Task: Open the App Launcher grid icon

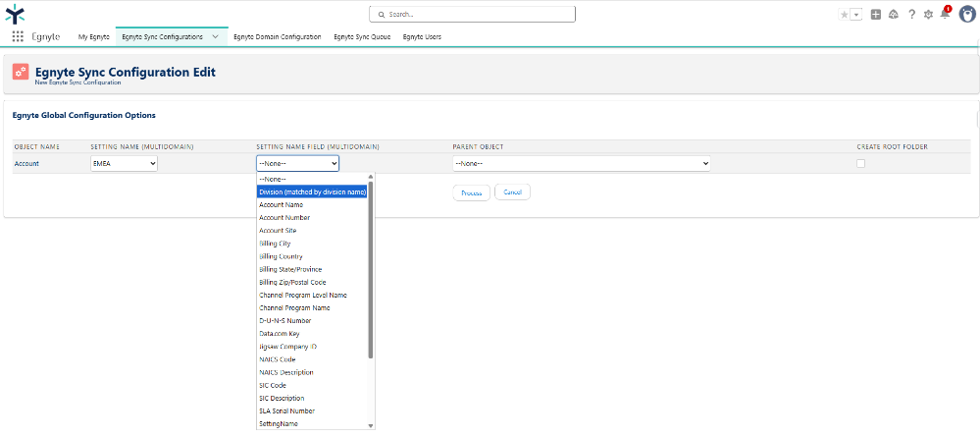Action: tap(18, 37)
